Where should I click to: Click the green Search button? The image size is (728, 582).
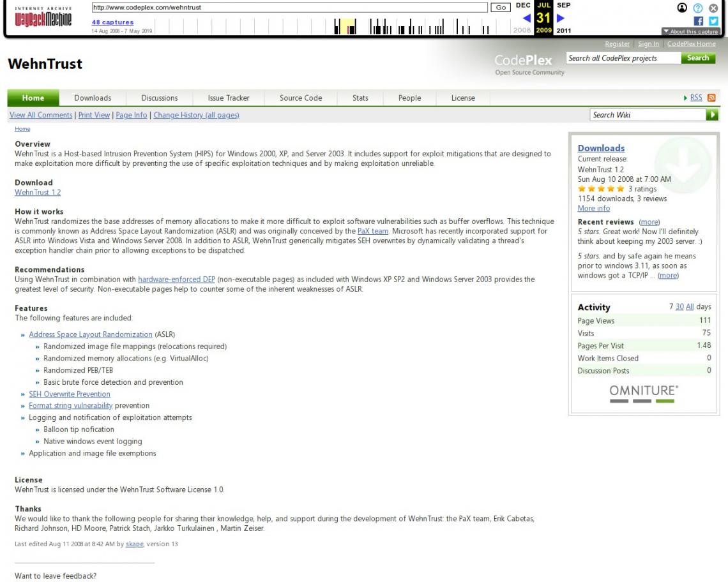click(x=698, y=58)
